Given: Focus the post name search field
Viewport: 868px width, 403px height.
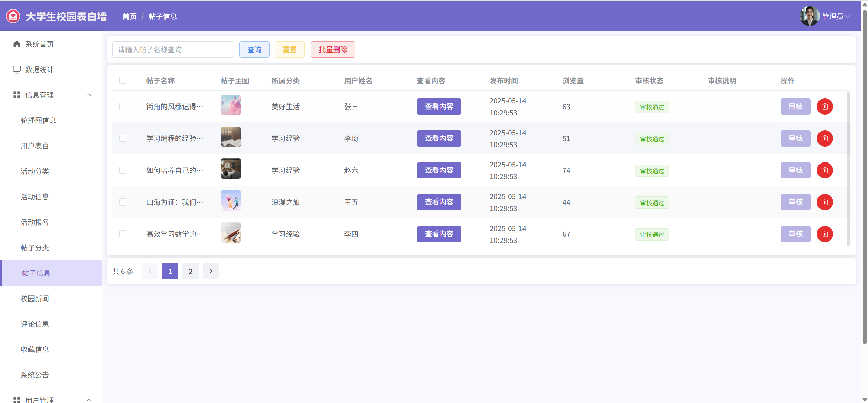Looking at the screenshot, I should [x=173, y=50].
